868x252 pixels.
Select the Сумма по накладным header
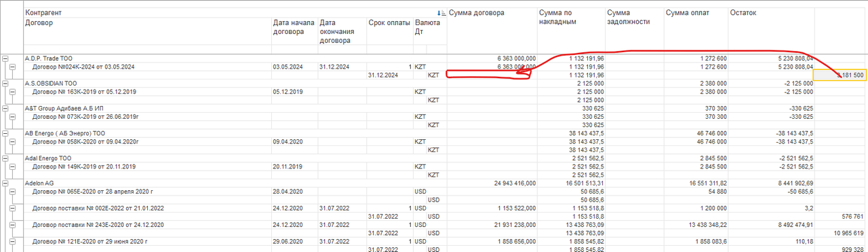pyautogui.click(x=558, y=17)
